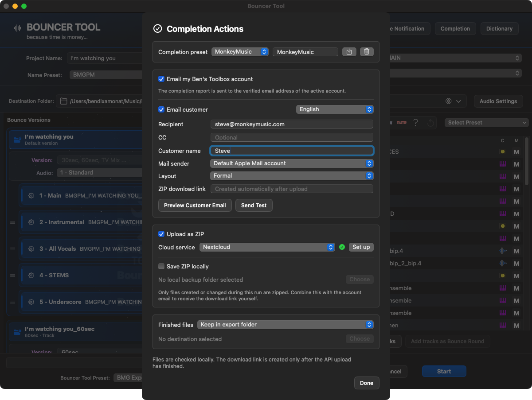This screenshot has height=400, width=532.
Task: Click the Customer name field
Action: (x=292, y=151)
